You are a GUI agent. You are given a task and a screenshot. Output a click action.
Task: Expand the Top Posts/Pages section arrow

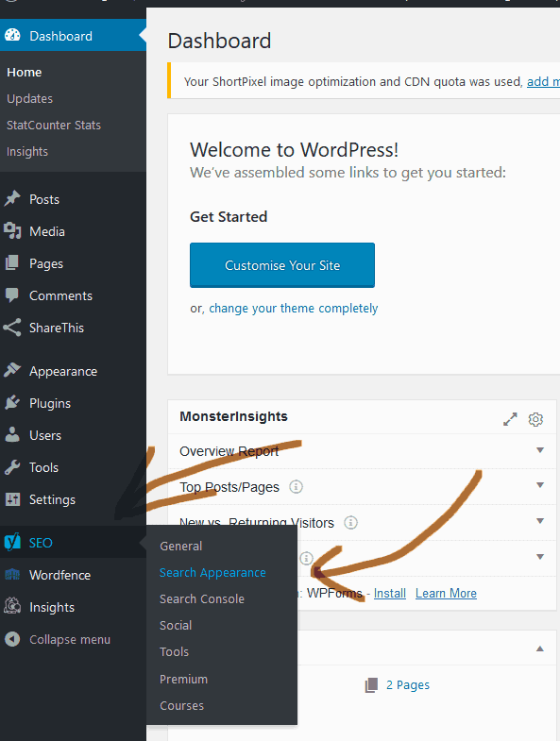click(x=540, y=485)
